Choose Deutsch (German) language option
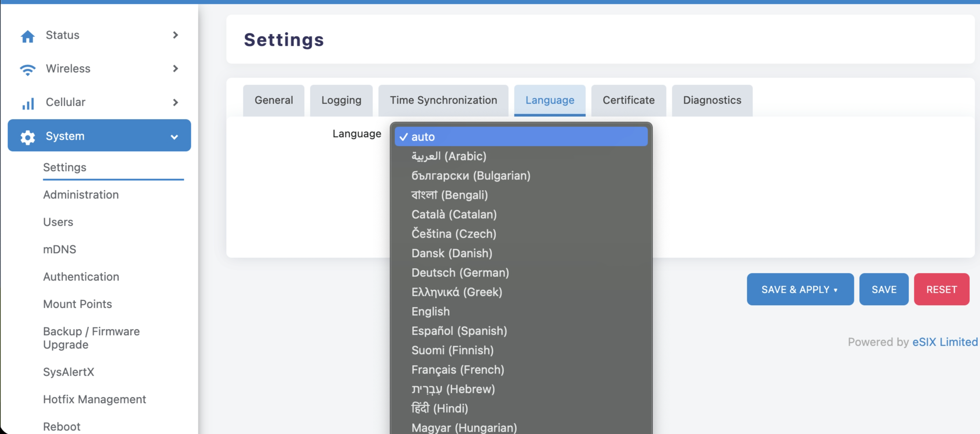Screen dimensions: 980x434 click(460, 273)
